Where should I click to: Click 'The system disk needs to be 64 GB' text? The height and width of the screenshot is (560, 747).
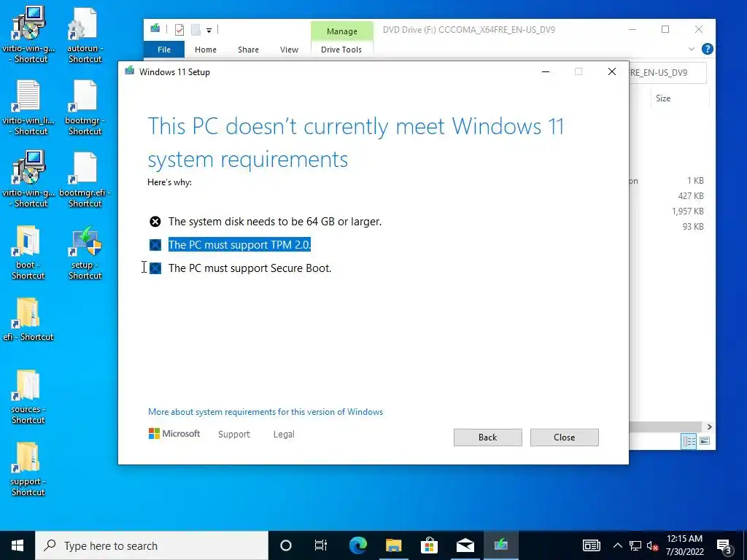(x=274, y=222)
